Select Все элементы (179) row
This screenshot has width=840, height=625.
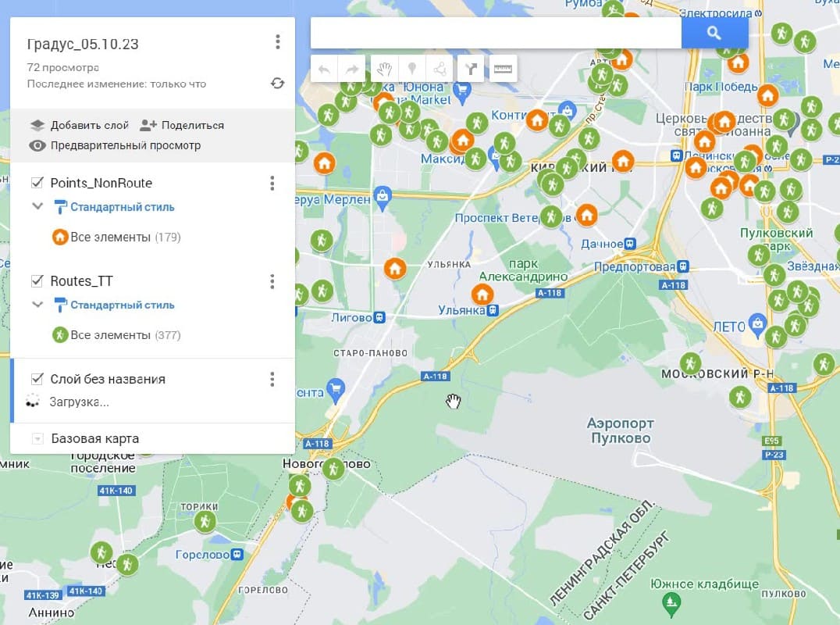pos(117,237)
